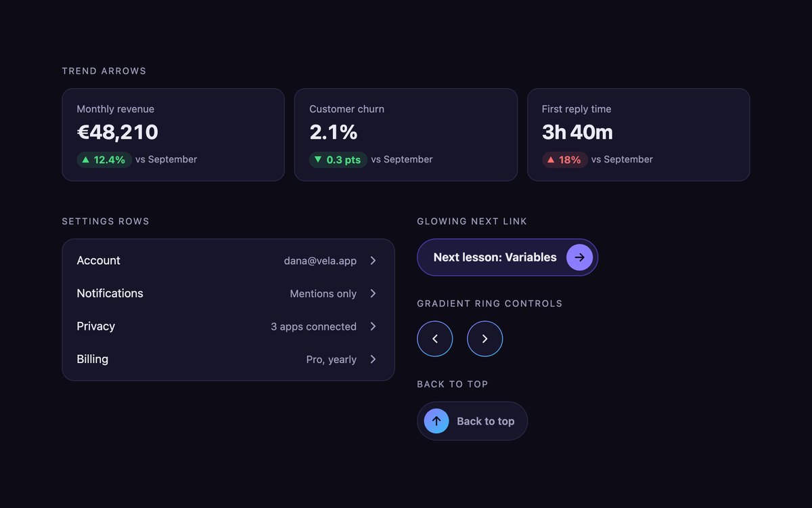Image resolution: width=812 pixels, height=508 pixels.
Task: Click the 18% trend badge
Action: (564, 160)
